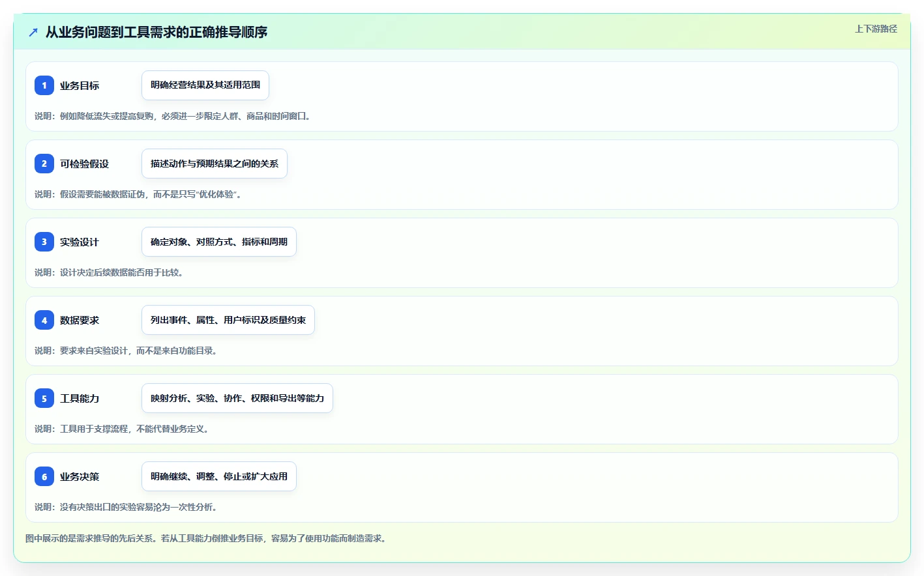Select the 描述动作与预期结果之间的关系 chip
The width and height of the screenshot is (924, 576).
pos(215,164)
